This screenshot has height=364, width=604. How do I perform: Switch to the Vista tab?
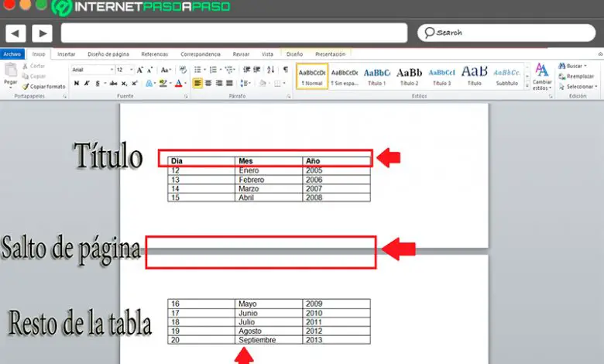click(267, 54)
